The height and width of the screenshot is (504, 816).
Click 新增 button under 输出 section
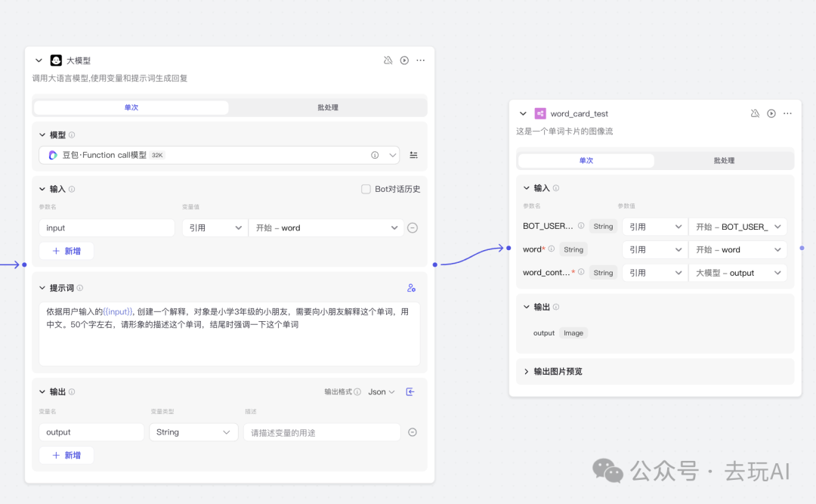pos(66,455)
